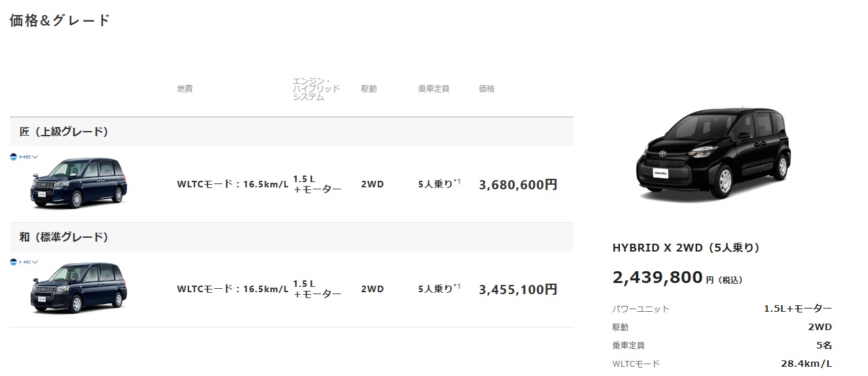Click the 3,680,600円 price

[518, 185]
